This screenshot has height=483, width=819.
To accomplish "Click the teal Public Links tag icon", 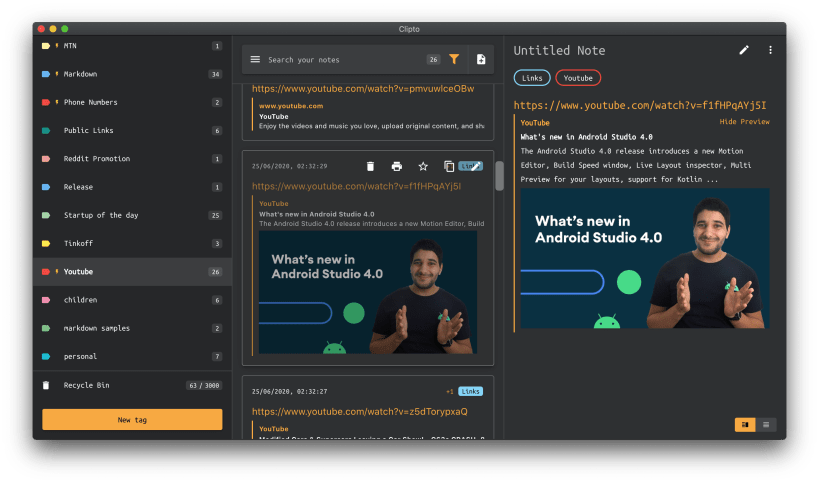I will [x=46, y=131].
